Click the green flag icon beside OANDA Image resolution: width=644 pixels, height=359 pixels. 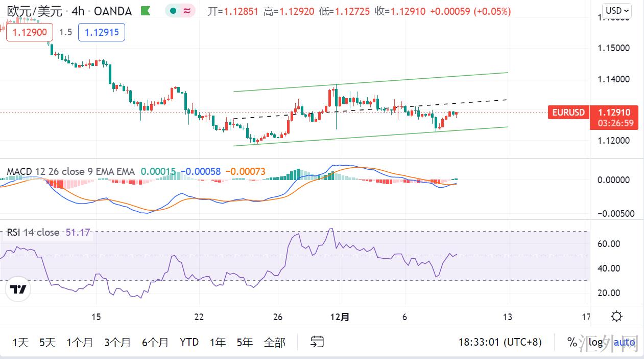click(145, 11)
